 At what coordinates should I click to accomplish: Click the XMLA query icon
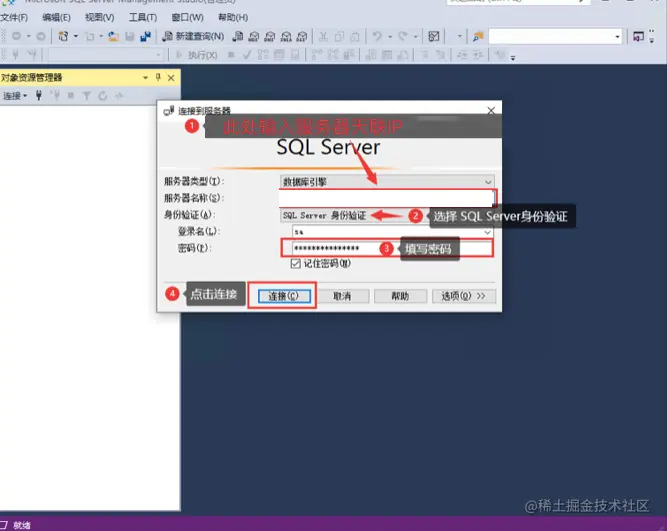286,37
